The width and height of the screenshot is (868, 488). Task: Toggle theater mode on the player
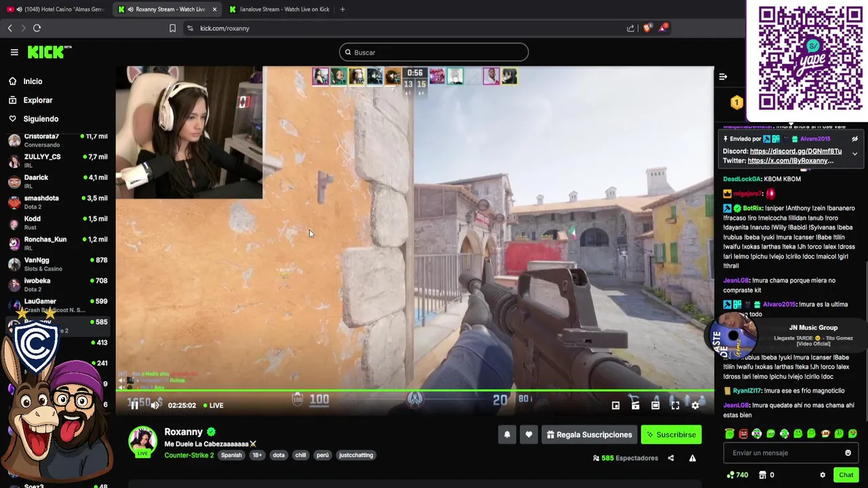[655, 405]
